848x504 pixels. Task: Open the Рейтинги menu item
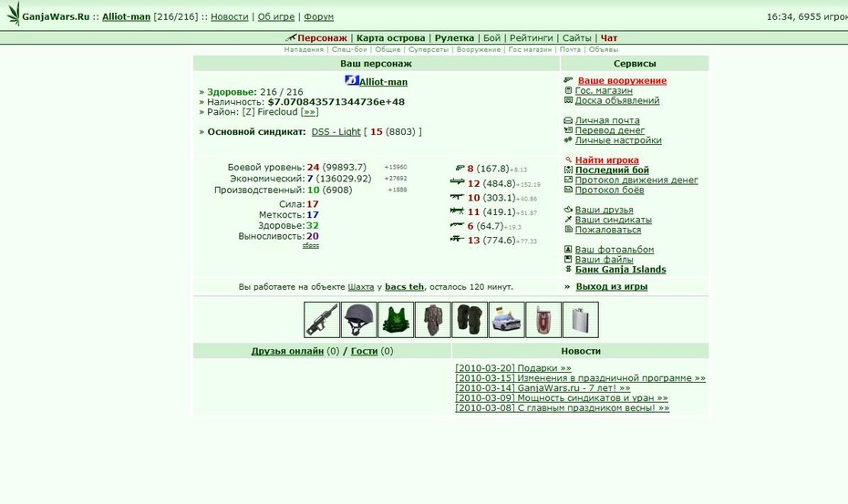(531, 38)
